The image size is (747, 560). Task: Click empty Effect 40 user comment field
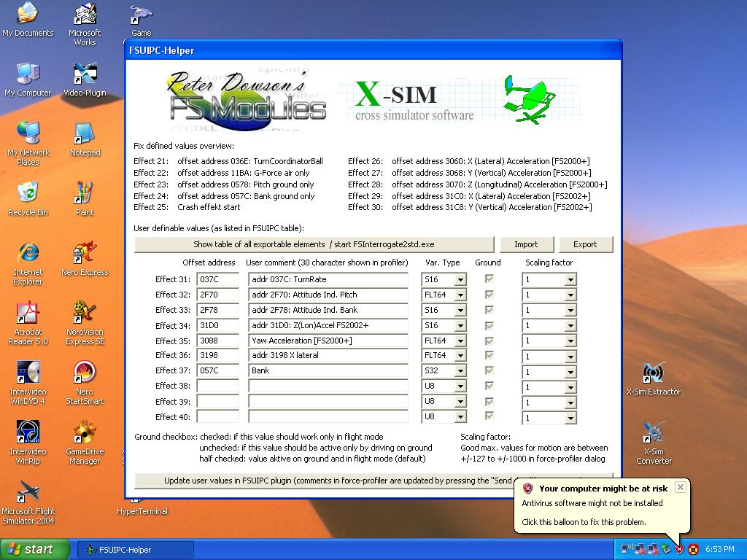(x=328, y=416)
